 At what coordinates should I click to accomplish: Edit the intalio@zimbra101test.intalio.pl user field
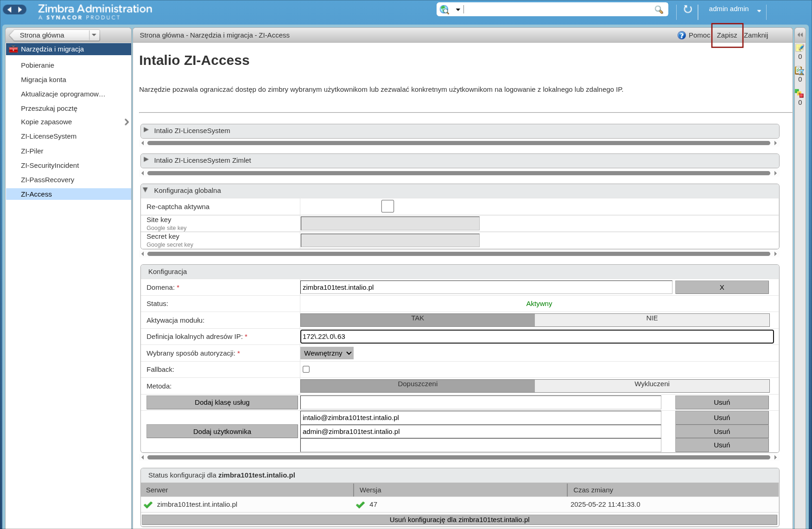[x=481, y=418]
